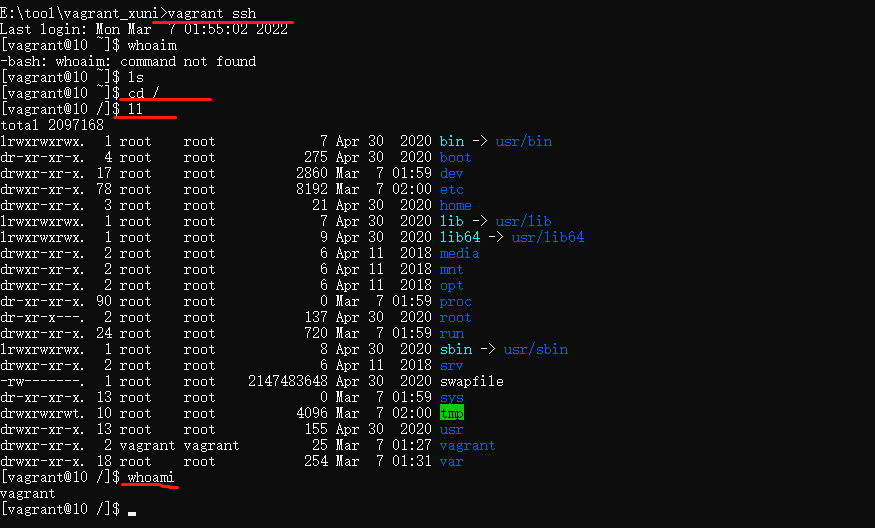Click the 'usr/lib64' link target
Image resolution: width=875 pixels, height=528 pixels.
click(x=548, y=237)
